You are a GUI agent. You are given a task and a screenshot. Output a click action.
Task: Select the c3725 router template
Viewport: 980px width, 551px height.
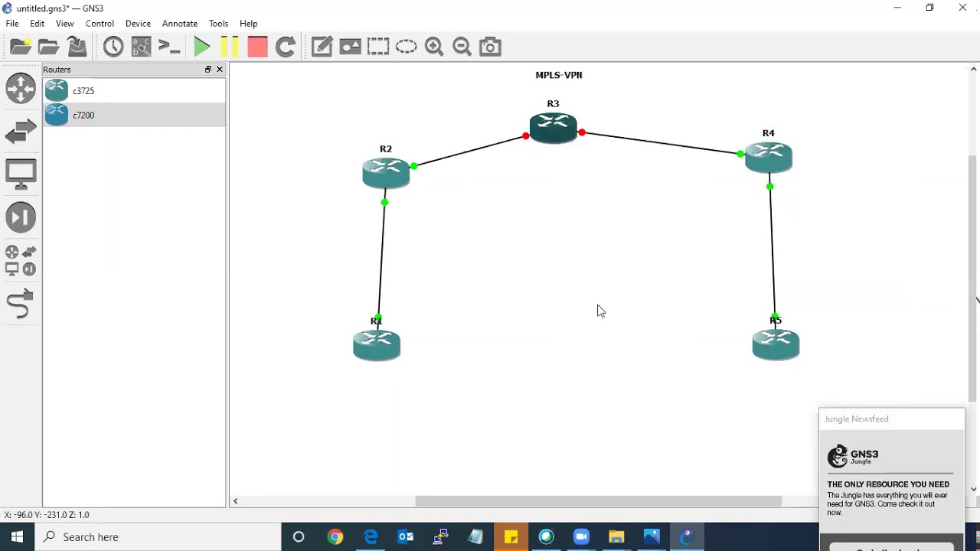tap(134, 90)
